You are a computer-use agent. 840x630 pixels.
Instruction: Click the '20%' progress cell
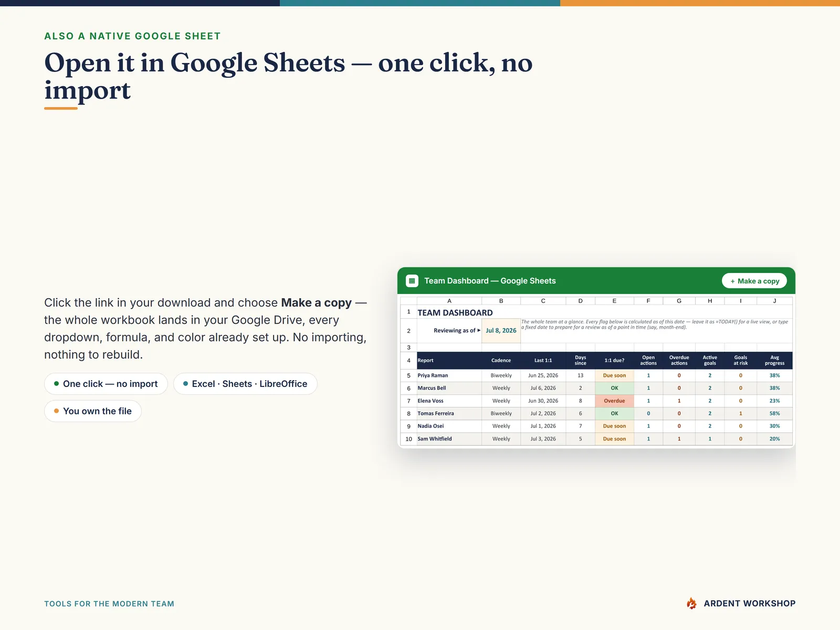[x=774, y=439]
